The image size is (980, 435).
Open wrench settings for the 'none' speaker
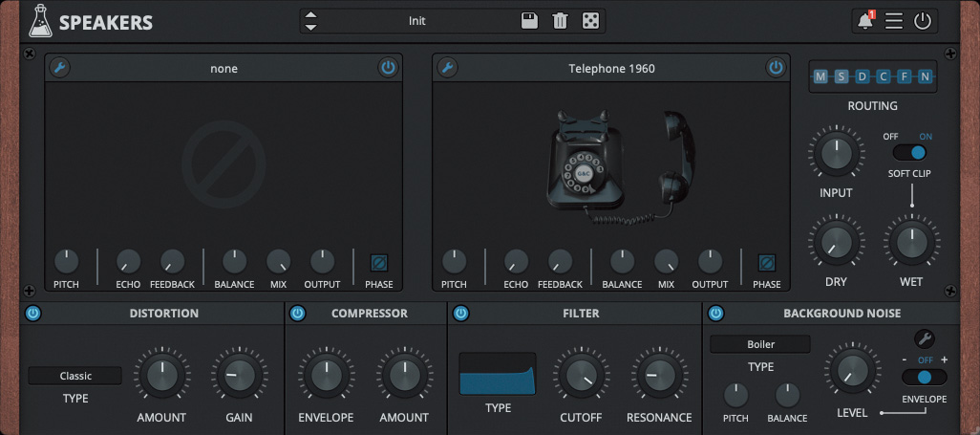[60, 68]
